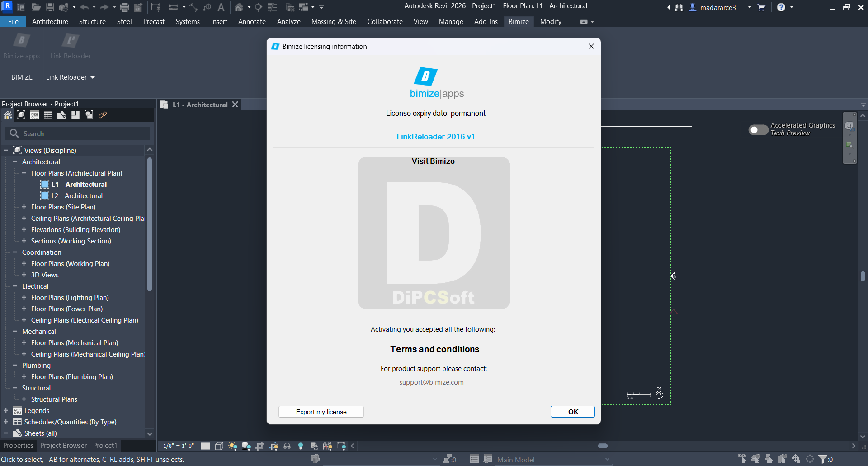The image size is (868, 466).
Task: Toggle the Accelerated Graphics Tech Preview switch
Action: pos(758,130)
